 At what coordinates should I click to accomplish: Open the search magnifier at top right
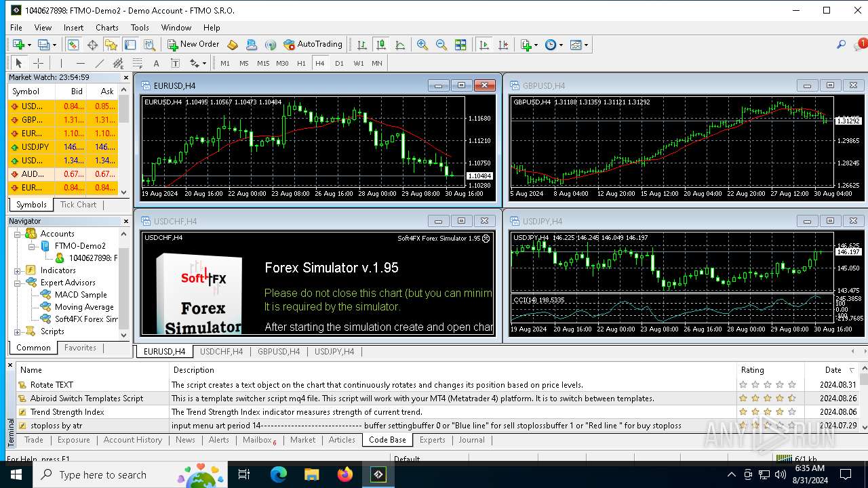coord(841,45)
